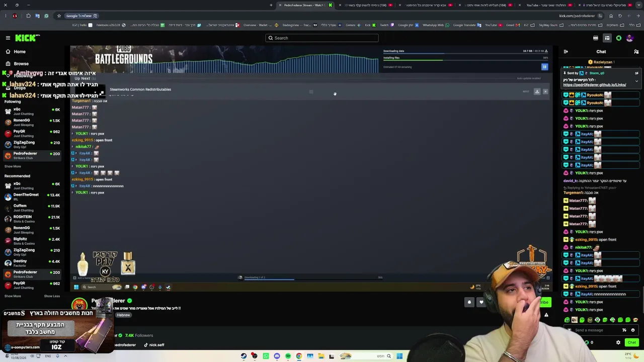Pause the Steam download in the stream
This screenshot has height=362, width=644.
pyautogui.click(x=544, y=67)
